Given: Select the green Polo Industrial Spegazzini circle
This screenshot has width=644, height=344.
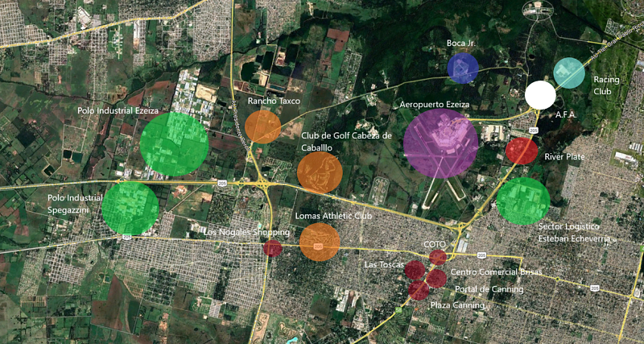Looking at the screenshot, I should click(x=130, y=208).
